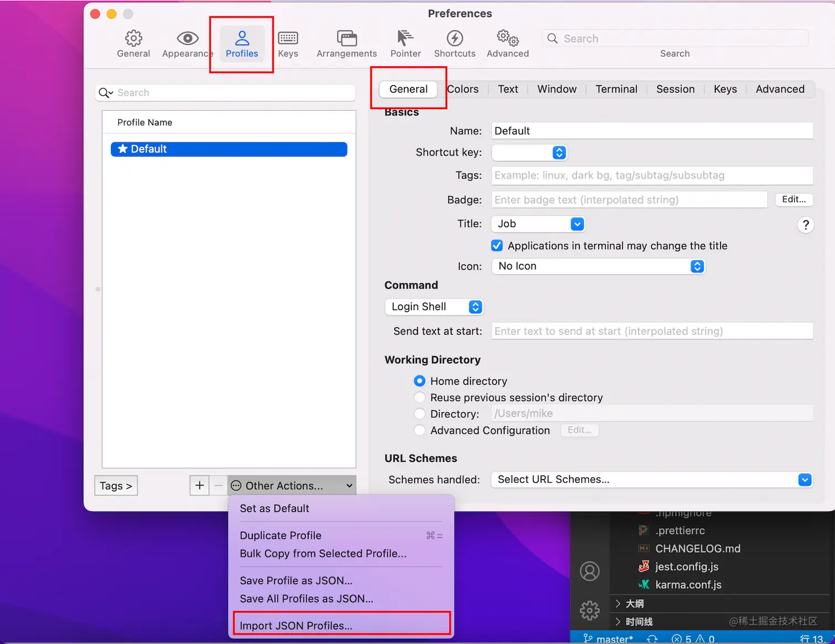Click the Tags input field
The image size is (835, 644).
click(x=652, y=175)
